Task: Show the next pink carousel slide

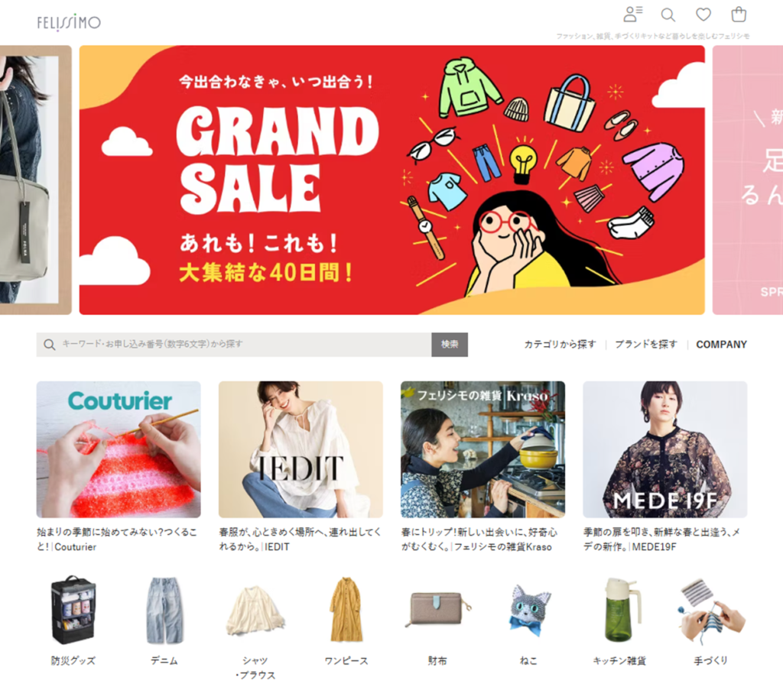Action: pyautogui.click(x=748, y=180)
